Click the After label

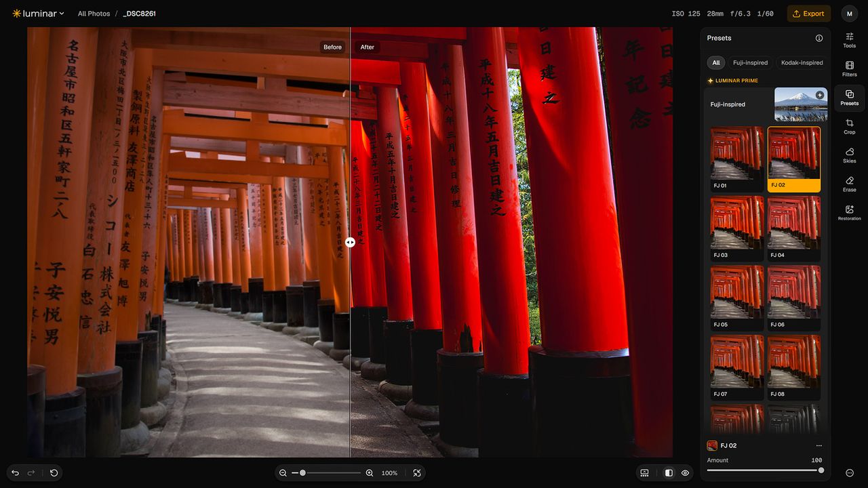coord(368,47)
